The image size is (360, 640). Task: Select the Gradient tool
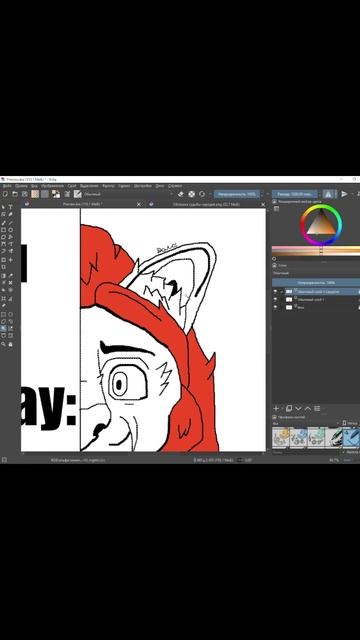click(x=3, y=276)
